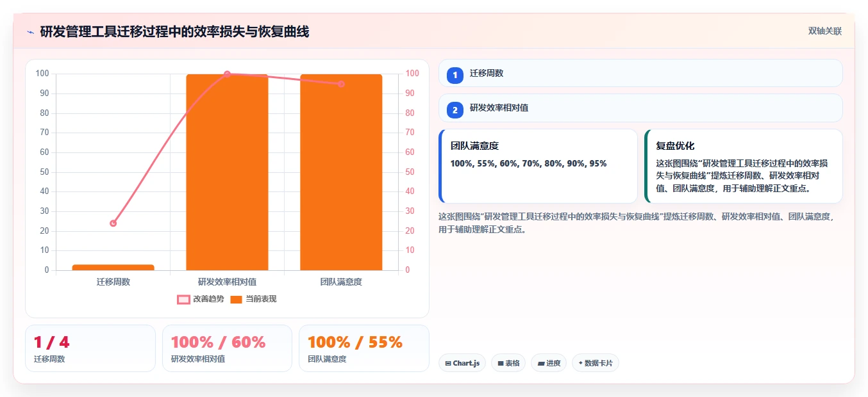Image resolution: width=868 pixels, height=397 pixels.
Task: Click the summary paragraph below the cards
Action: pyautogui.click(x=637, y=223)
